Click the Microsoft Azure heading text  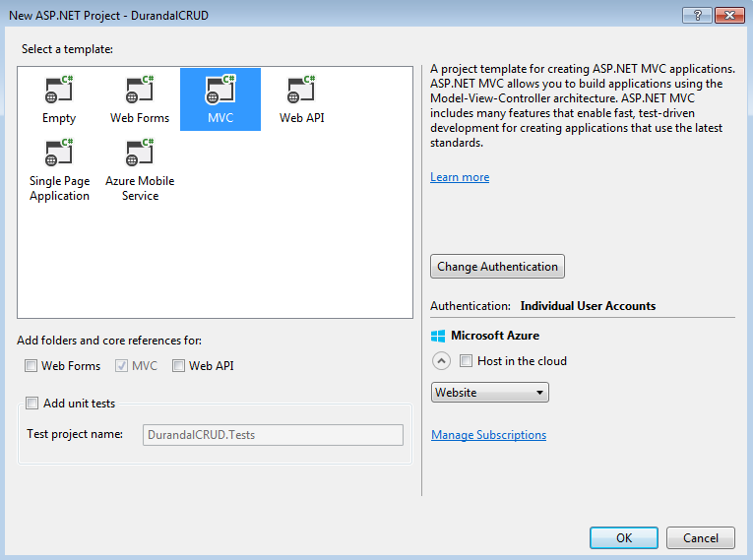[x=495, y=336]
